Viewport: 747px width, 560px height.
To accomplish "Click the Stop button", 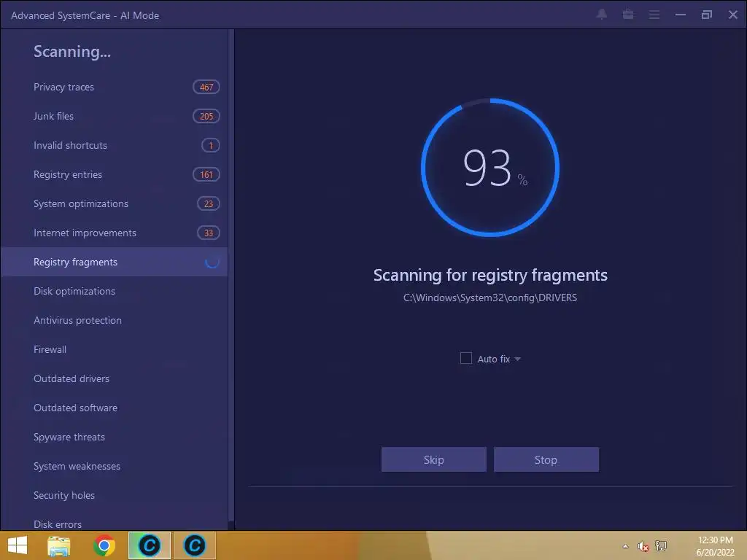I will [x=546, y=459].
